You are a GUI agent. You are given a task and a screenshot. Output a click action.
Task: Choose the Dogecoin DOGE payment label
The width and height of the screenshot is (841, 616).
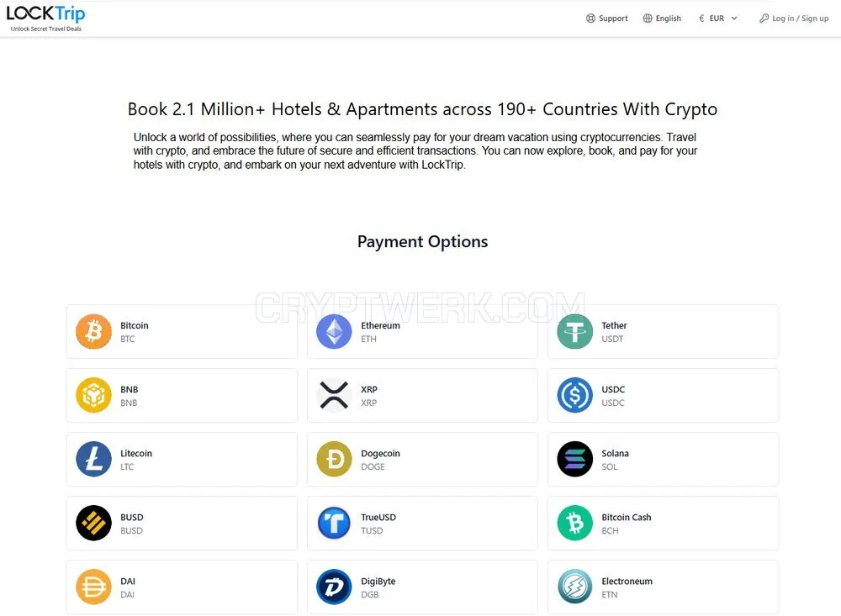coord(380,460)
